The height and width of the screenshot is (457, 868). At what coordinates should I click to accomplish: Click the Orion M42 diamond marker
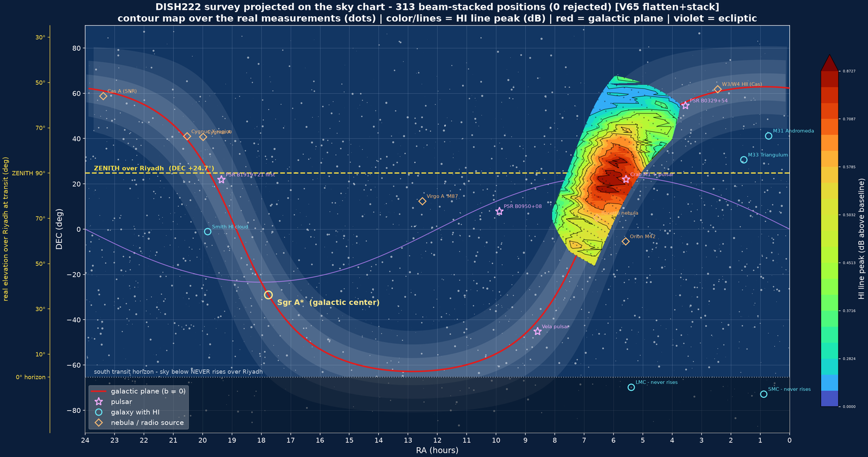tap(626, 242)
